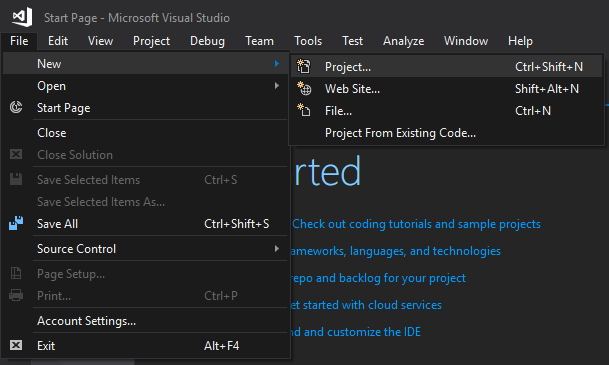Select Start Page menu entry
This screenshot has height=365, width=609.
pos(146,108)
